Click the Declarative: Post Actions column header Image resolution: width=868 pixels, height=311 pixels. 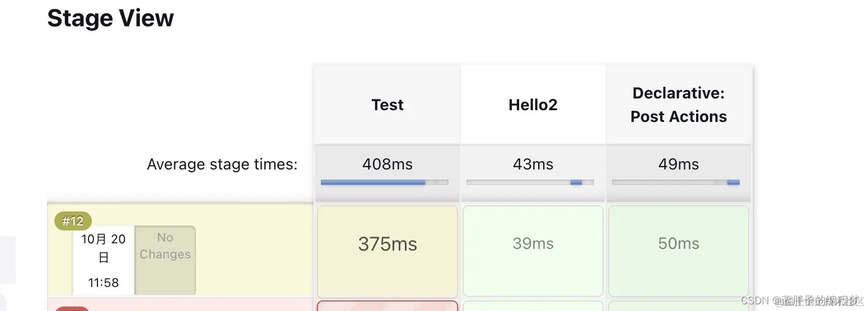[x=679, y=105]
